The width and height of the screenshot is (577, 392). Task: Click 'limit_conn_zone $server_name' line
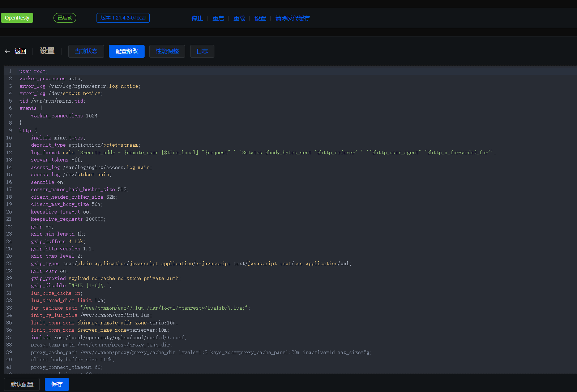[100, 330]
